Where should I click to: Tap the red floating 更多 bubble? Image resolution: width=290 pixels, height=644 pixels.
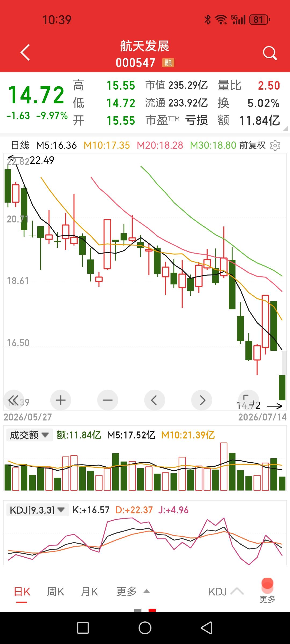click(x=267, y=591)
